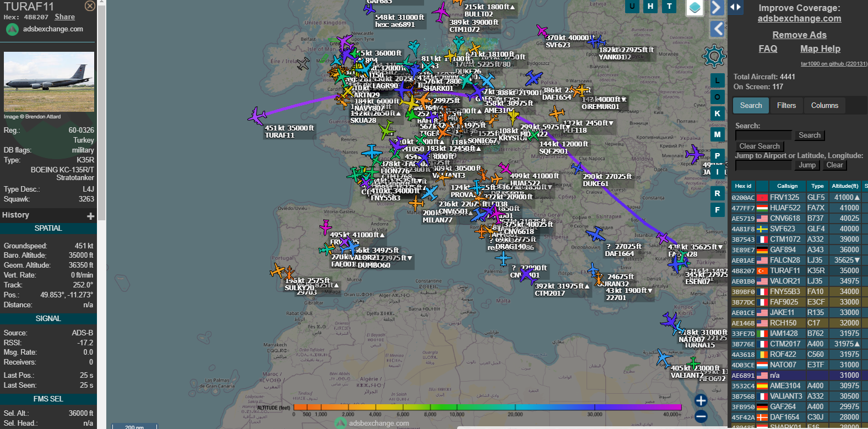Screen dimensions: 868x429
Task: Select the GAF264 row in aircraft table
Action: coord(799,407)
